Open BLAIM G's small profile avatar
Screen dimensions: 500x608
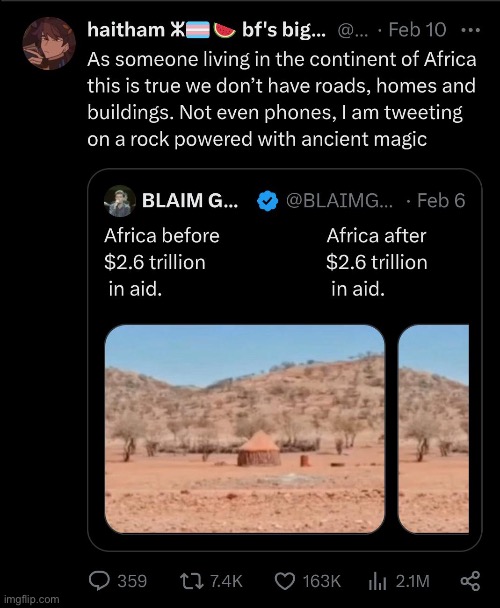point(120,201)
